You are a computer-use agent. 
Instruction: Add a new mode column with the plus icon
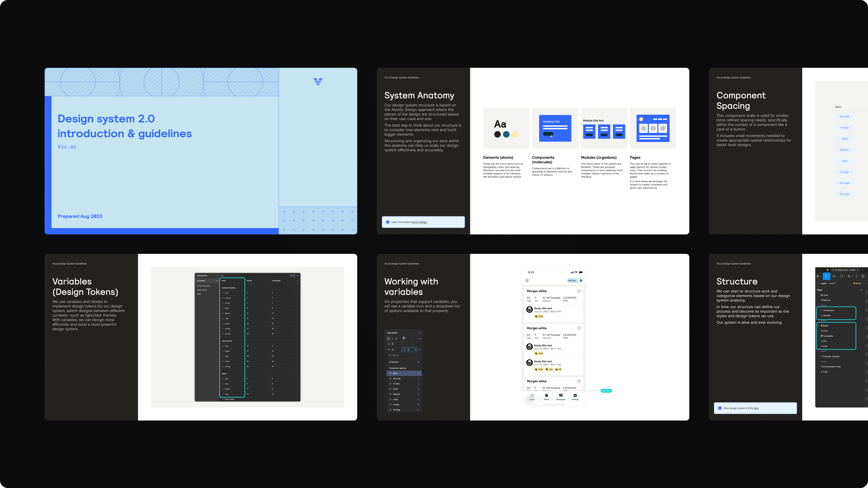(298, 281)
